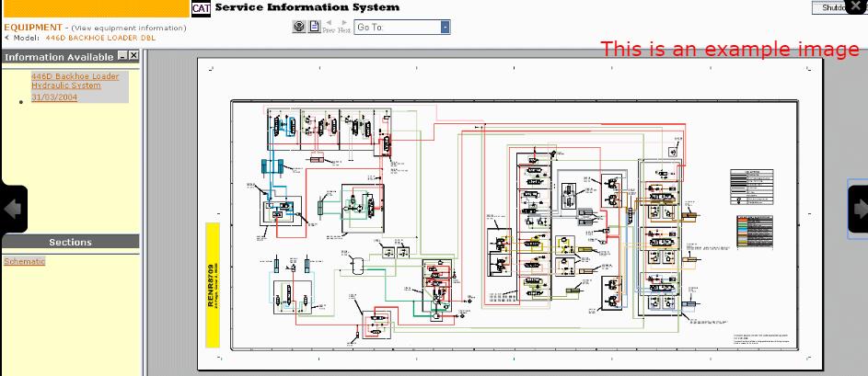Go to previous page with Prev arrow
Screen dimensions: 868x376
tap(329, 27)
